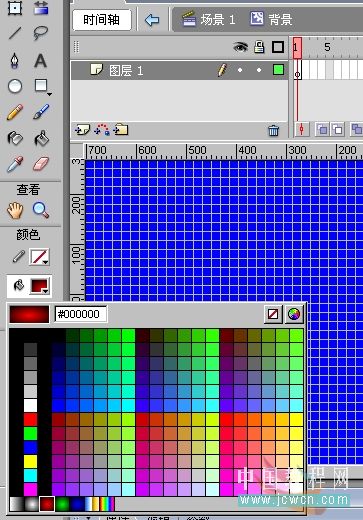Toggle 图层 1 visibility dot
This screenshot has width=363, height=520.
pos(240,70)
